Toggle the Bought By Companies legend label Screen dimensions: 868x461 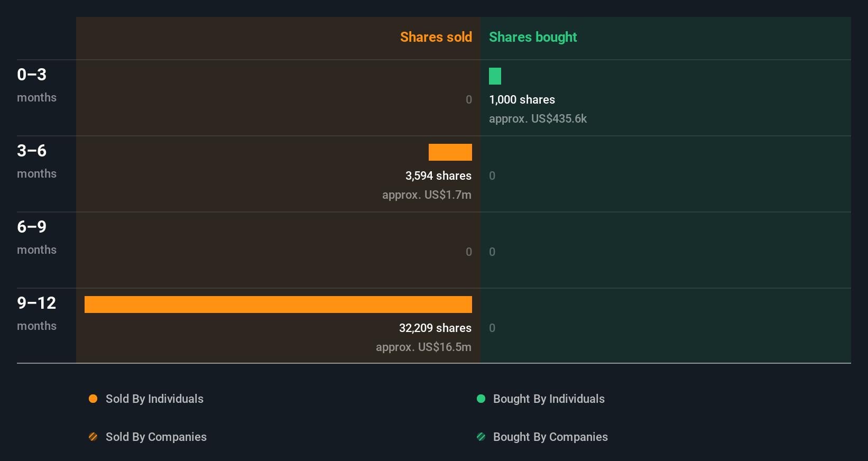coord(550,437)
